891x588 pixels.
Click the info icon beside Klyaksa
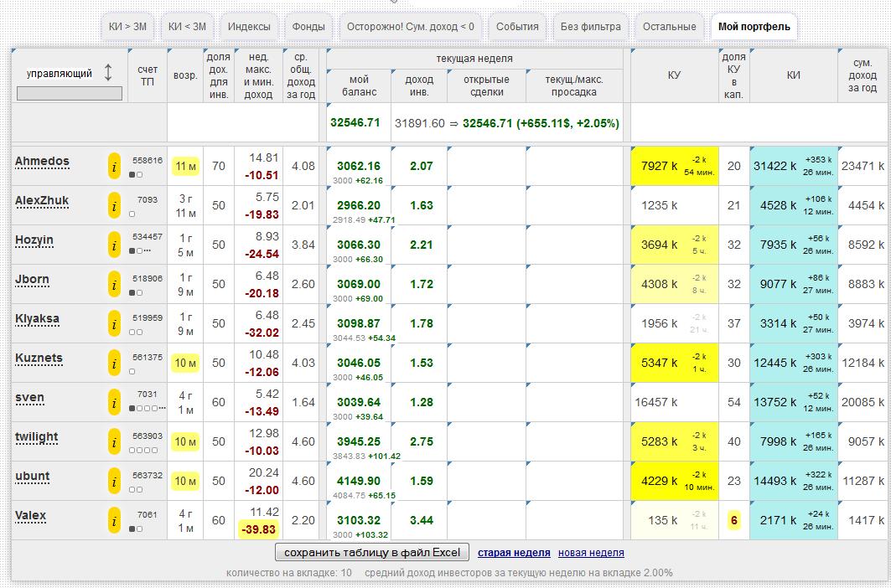[x=114, y=324]
